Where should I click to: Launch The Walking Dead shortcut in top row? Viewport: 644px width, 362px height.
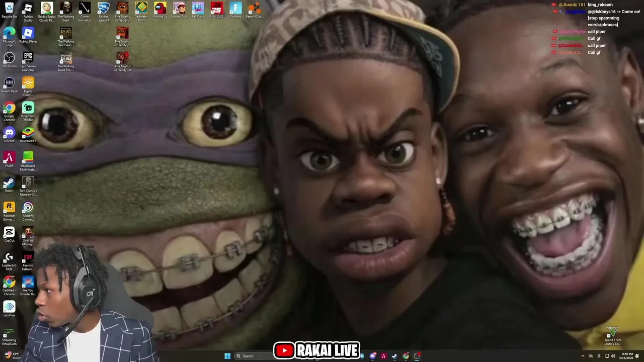(x=66, y=12)
